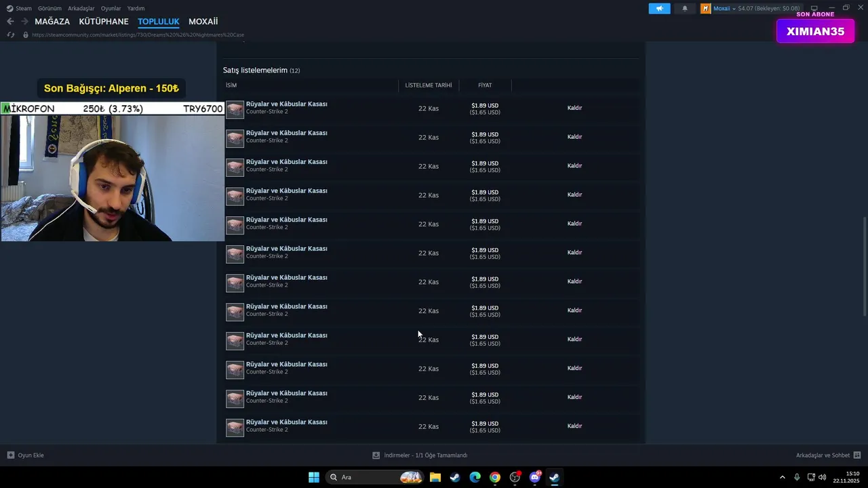The image size is (868, 488).
Task: Go forward with the right arrow
Action: 24,22
